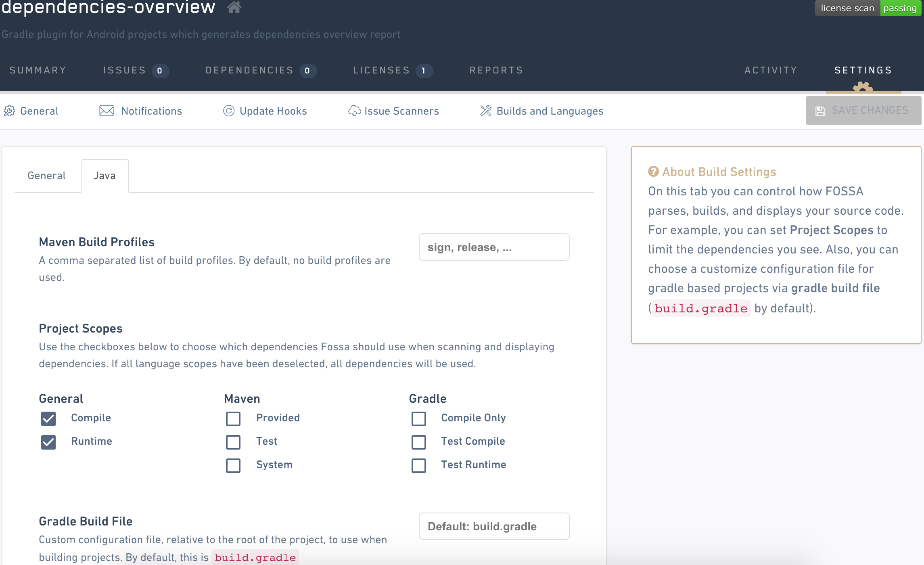Image resolution: width=924 pixels, height=565 pixels.
Task: Switch to the Licenses tab
Action: click(393, 71)
